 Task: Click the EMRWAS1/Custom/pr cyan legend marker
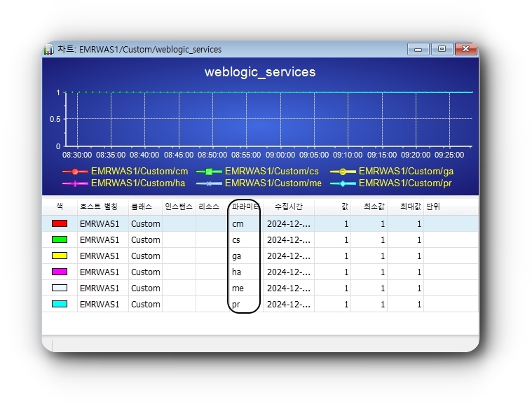click(x=343, y=183)
